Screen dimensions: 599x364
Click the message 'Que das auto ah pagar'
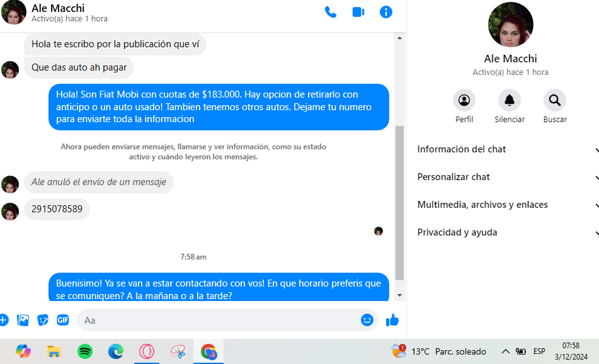click(x=79, y=67)
